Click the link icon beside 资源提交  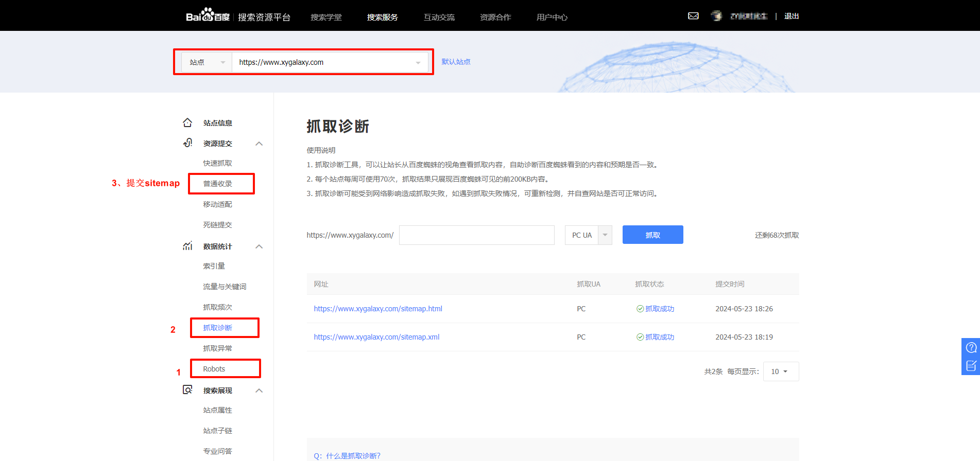point(187,143)
